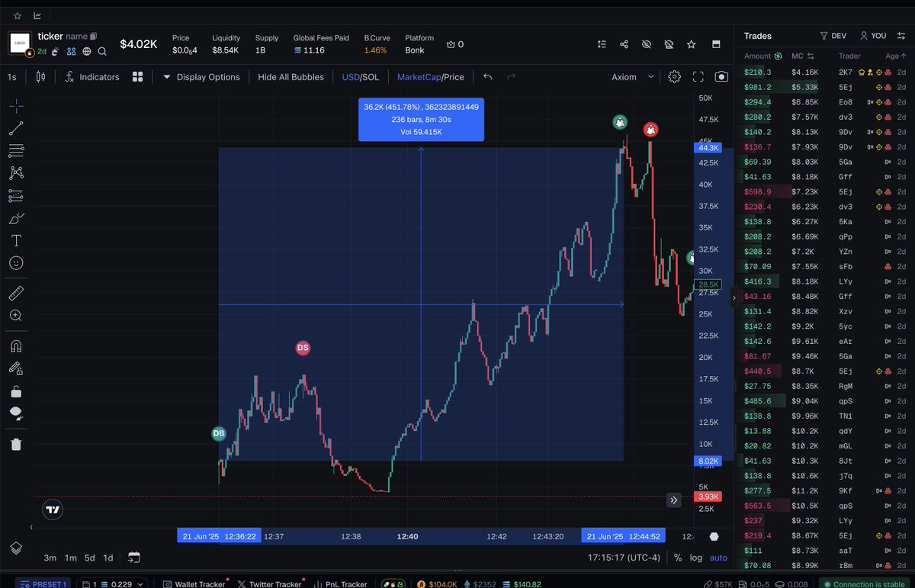
Task: Toggle MC column swap arrows
Action: (811, 56)
